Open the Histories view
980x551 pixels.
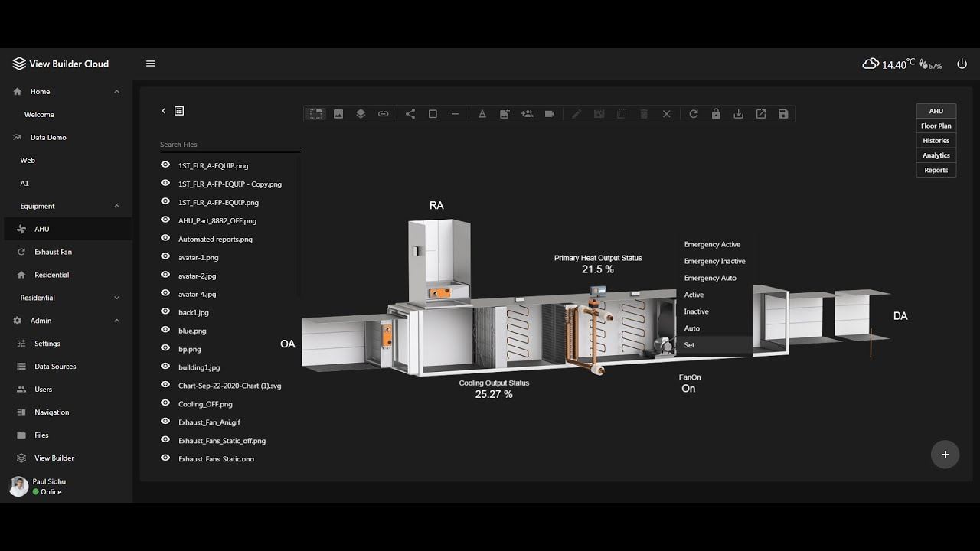(936, 141)
